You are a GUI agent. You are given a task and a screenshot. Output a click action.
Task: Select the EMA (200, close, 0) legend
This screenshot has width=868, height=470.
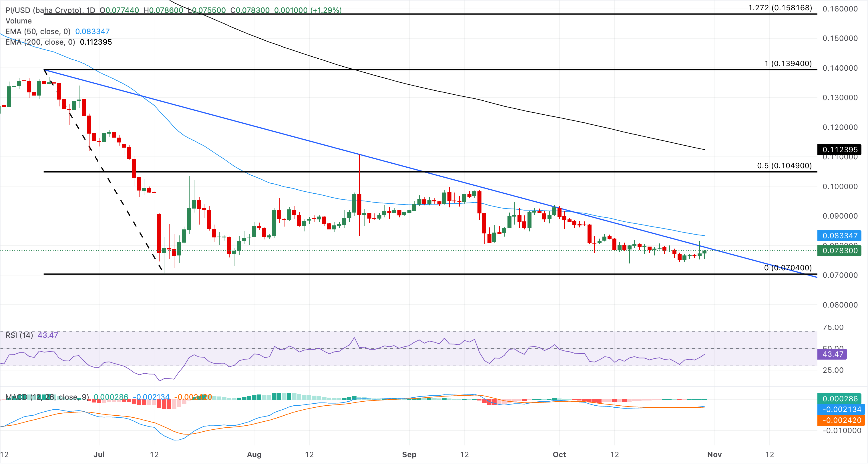coord(40,42)
